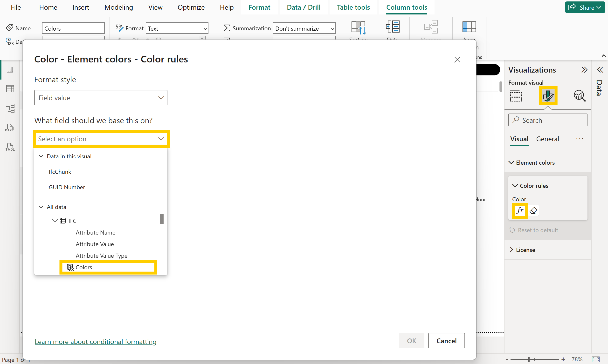Viewport: 608px width, 364px height.
Task: Open the Table view
Action: pyautogui.click(x=10, y=88)
